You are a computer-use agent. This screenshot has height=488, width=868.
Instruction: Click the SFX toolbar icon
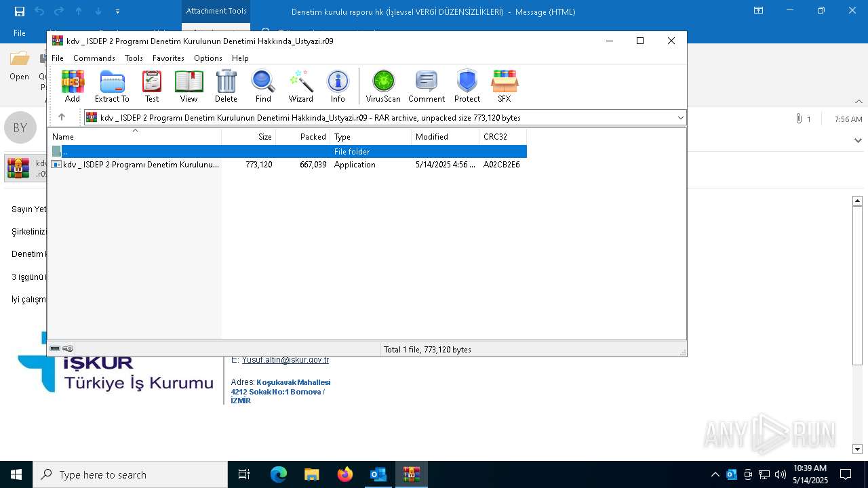coord(505,85)
